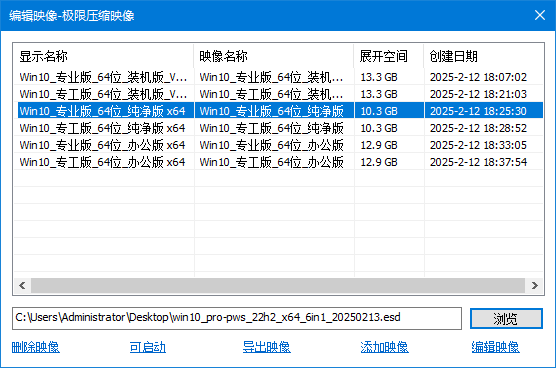The height and width of the screenshot is (368, 556).
Task: Sort by the 映像名称 column header
Action: click(274, 56)
